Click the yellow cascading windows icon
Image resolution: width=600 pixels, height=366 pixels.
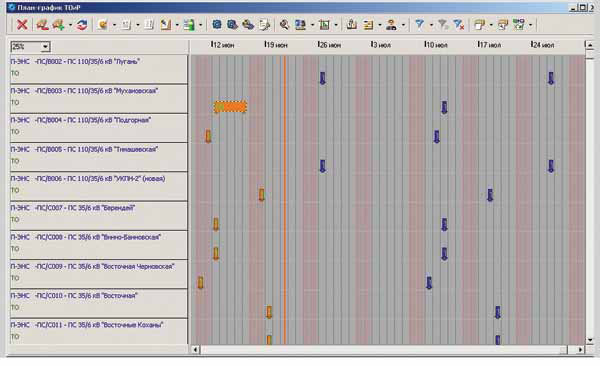pos(479,25)
